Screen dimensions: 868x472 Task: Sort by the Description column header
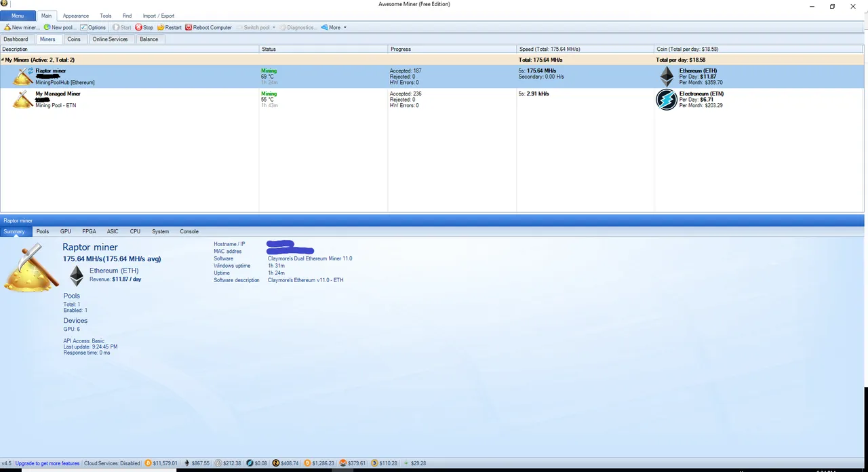130,50
